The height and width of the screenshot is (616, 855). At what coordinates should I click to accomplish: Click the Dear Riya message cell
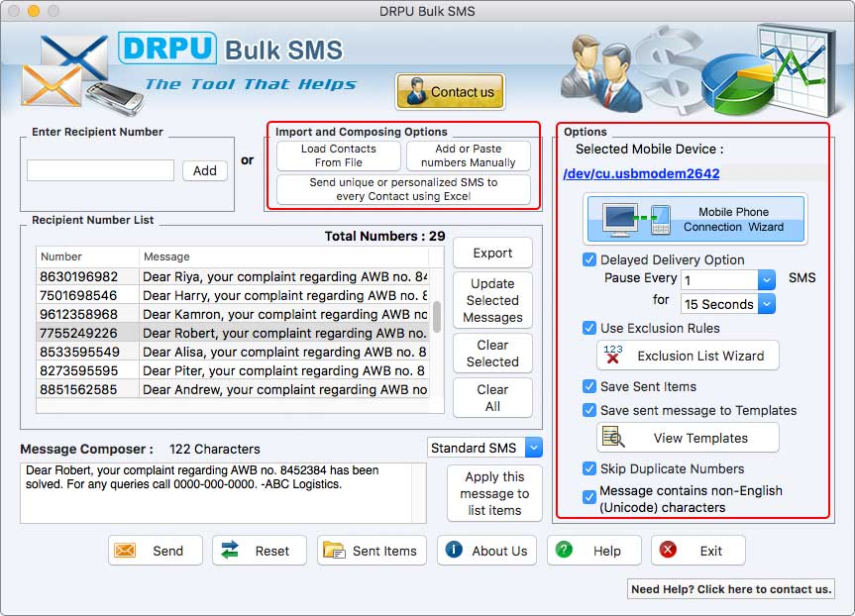(284, 276)
